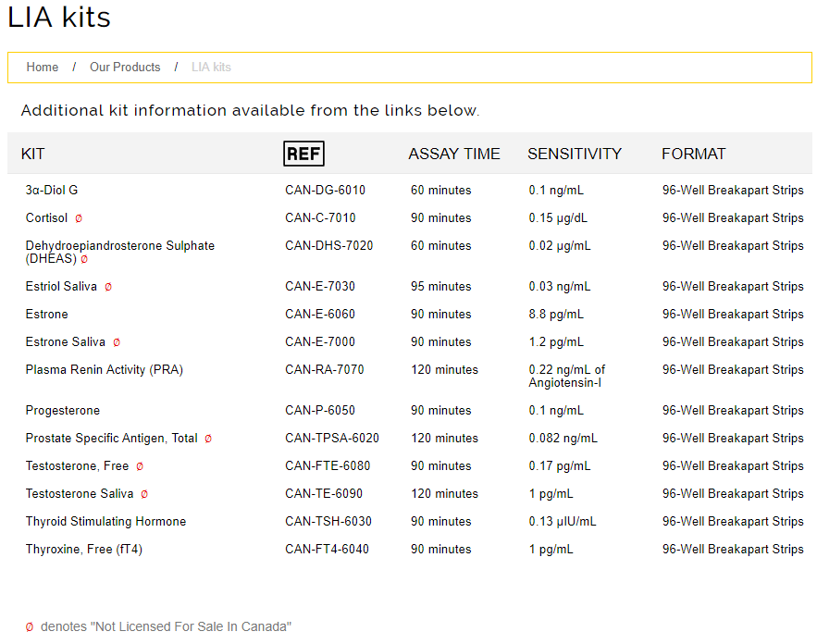Click the REF symbol in table header

coord(303,154)
